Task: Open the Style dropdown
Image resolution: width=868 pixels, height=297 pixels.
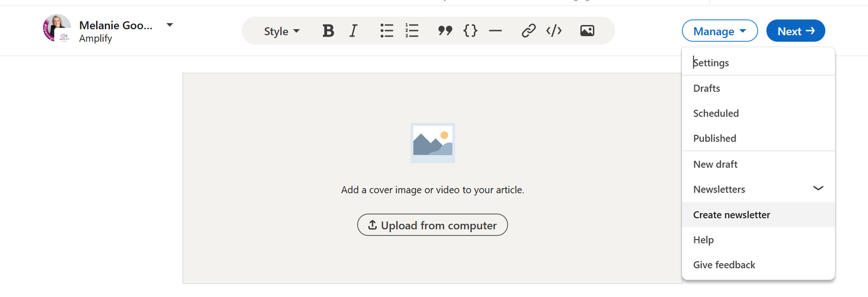Action: point(282,31)
